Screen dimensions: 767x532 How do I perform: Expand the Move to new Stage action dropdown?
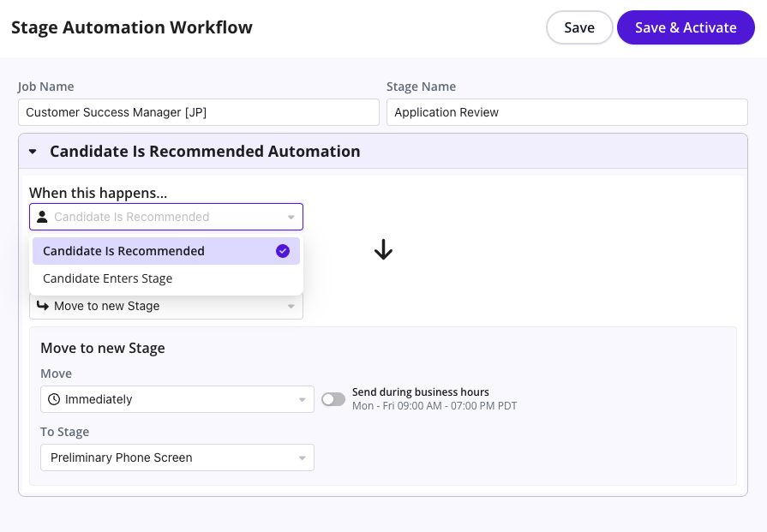[166, 306]
